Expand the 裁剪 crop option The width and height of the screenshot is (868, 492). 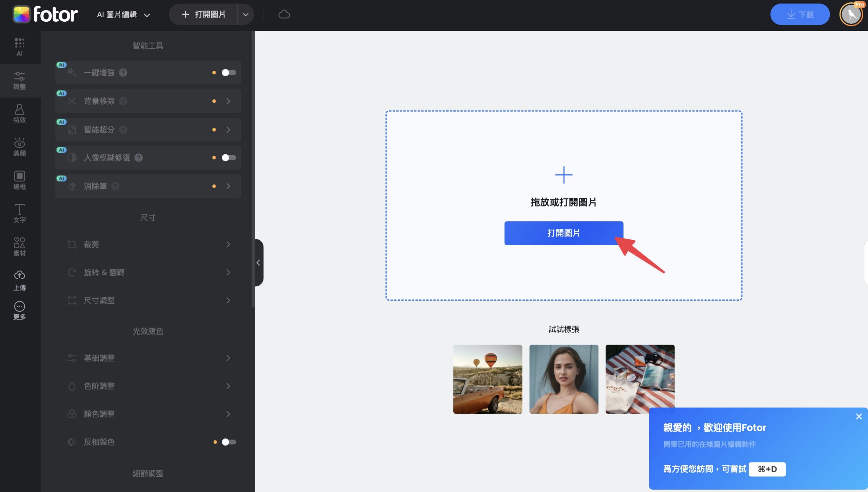pos(148,244)
